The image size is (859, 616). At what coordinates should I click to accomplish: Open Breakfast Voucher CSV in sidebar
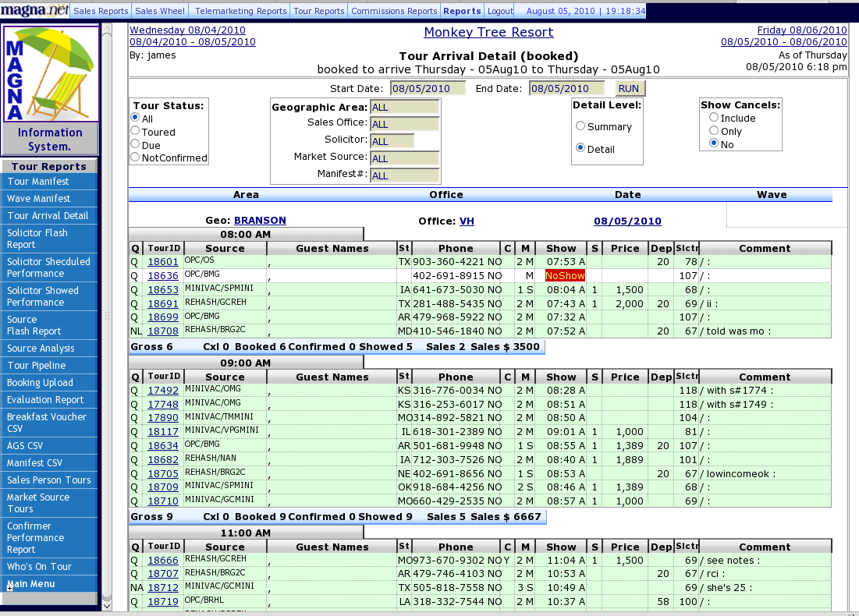click(x=49, y=423)
